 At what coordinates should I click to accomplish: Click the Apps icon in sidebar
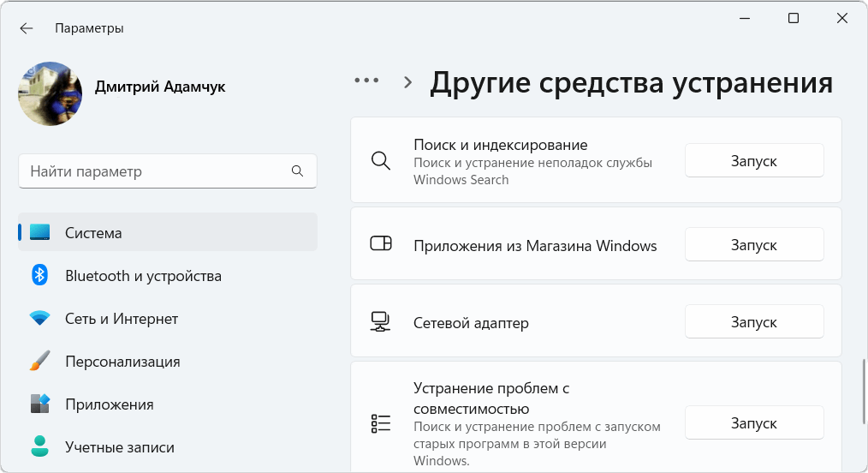39,404
